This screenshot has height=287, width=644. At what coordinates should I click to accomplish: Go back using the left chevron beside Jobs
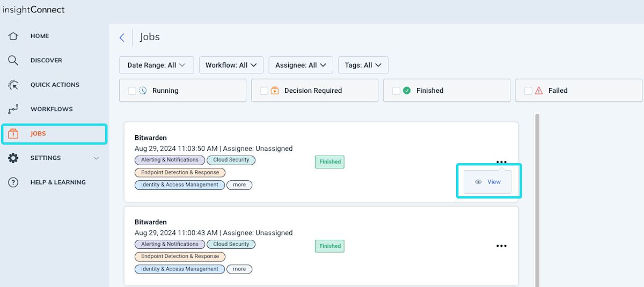122,37
